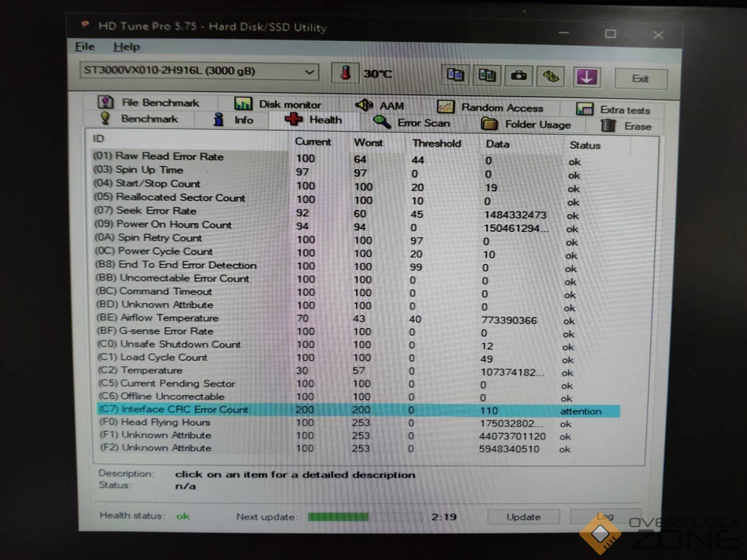
Task: Open the Folder Usage tab
Action: (526, 124)
